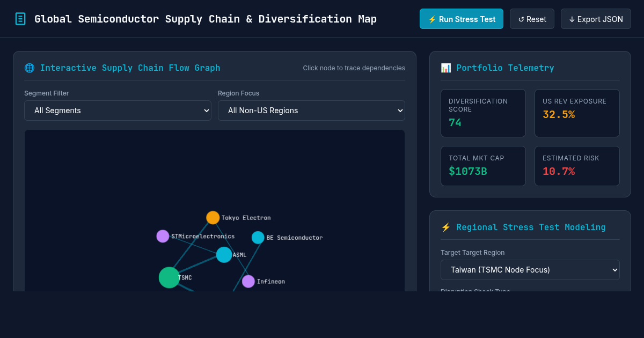Click the US Rev Exposure card

[x=577, y=113]
